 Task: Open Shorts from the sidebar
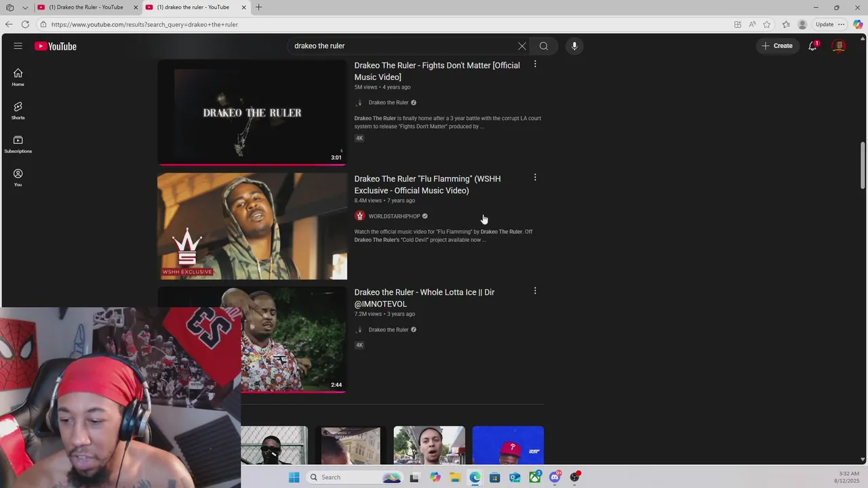tap(18, 111)
